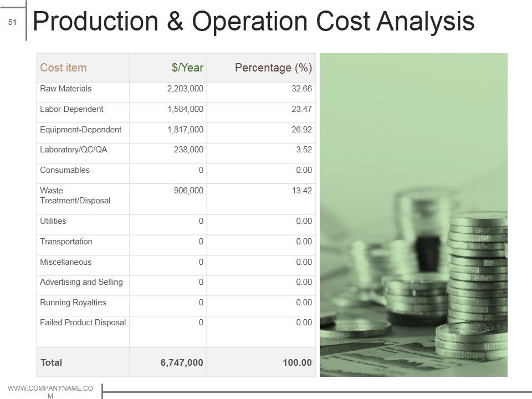Viewport: 532px width, 399px height.
Task: Click the 'Waste Treatment/Disposal' row label
Action: pos(75,196)
